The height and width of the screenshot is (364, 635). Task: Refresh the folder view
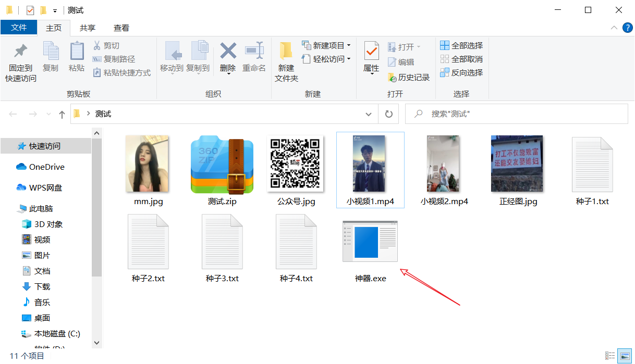[x=388, y=114]
